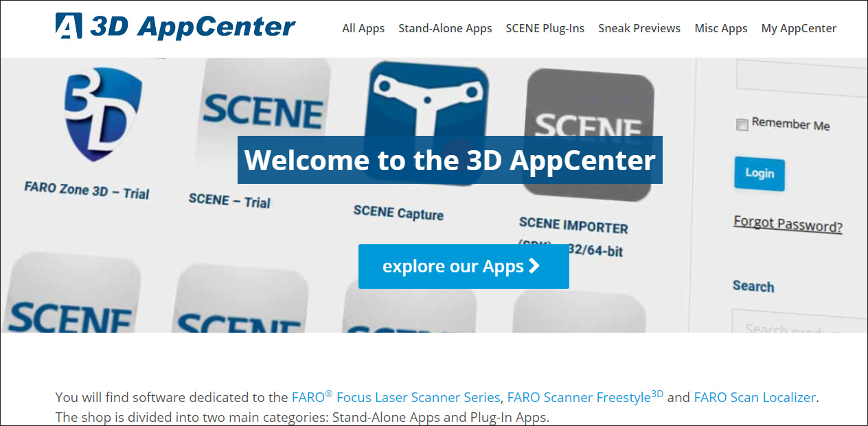Click the 3D AppCenter logo icon

(69, 26)
